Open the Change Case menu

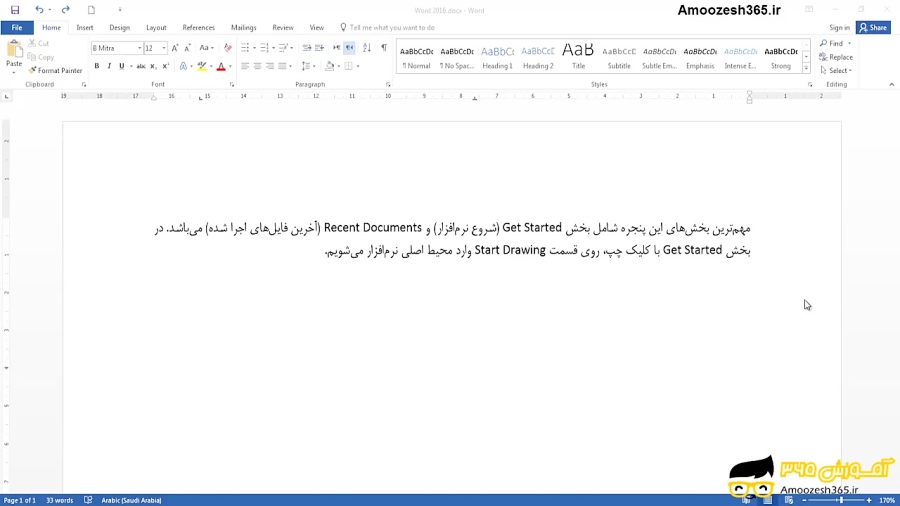click(x=206, y=48)
